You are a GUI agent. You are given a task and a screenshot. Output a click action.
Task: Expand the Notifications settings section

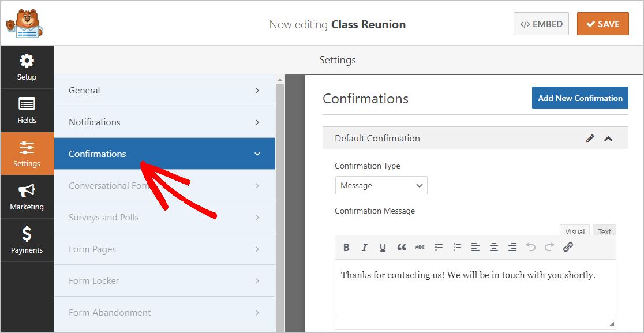point(164,122)
